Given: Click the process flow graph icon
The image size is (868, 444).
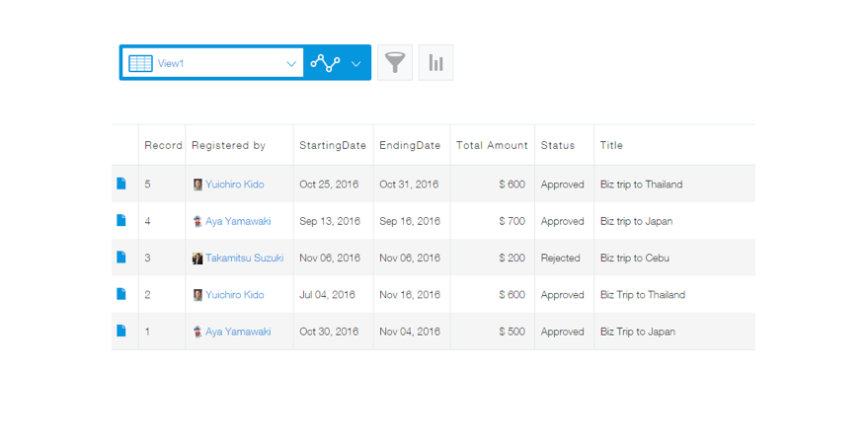Looking at the screenshot, I should 325,63.
